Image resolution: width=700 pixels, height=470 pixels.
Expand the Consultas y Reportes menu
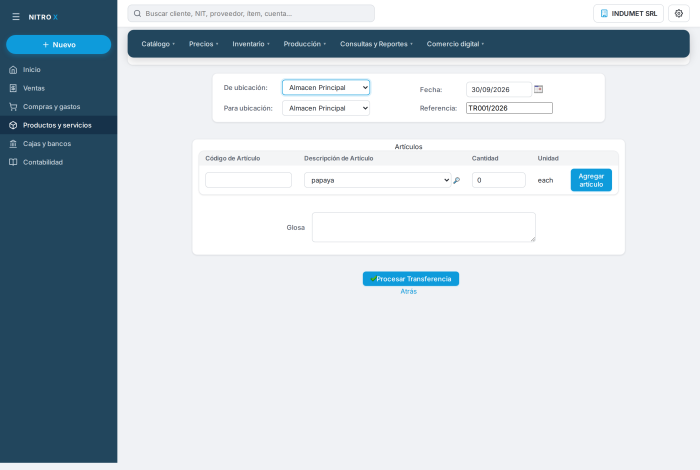(376, 44)
